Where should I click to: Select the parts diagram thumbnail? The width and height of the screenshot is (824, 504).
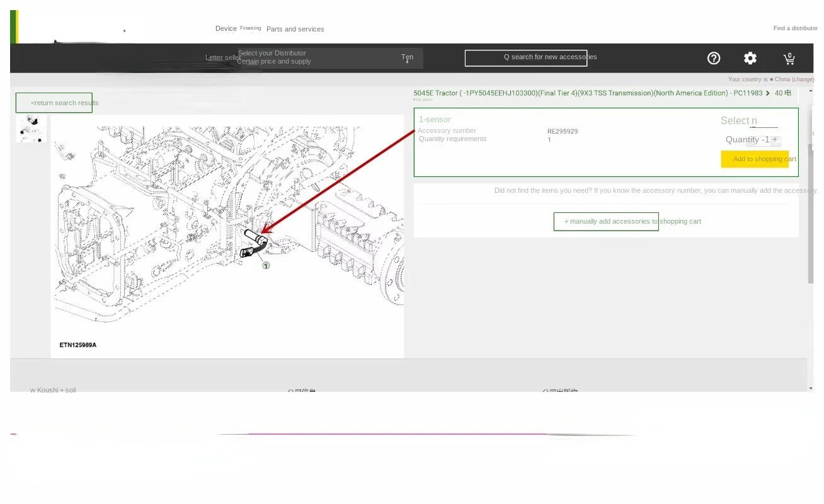pos(31,129)
